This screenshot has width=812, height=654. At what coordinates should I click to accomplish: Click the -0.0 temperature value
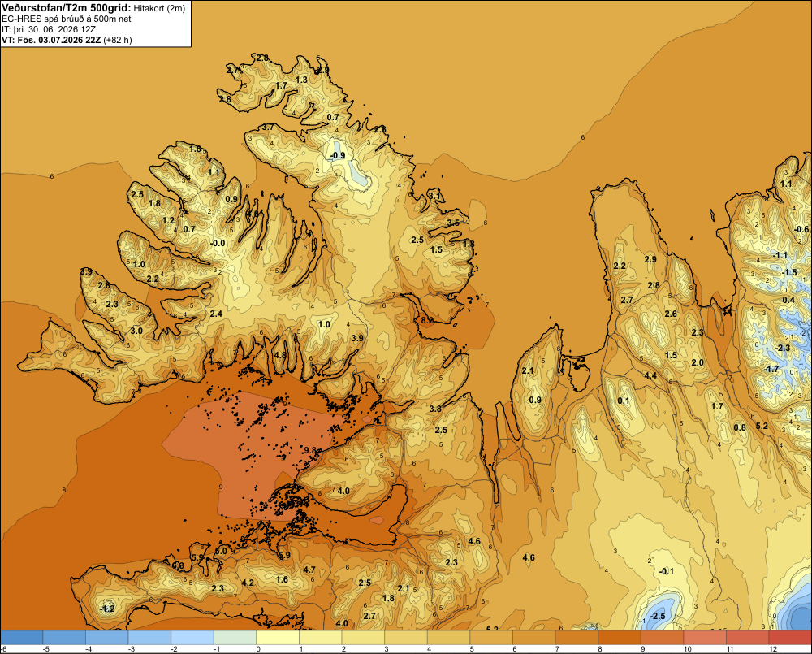(218, 243)
